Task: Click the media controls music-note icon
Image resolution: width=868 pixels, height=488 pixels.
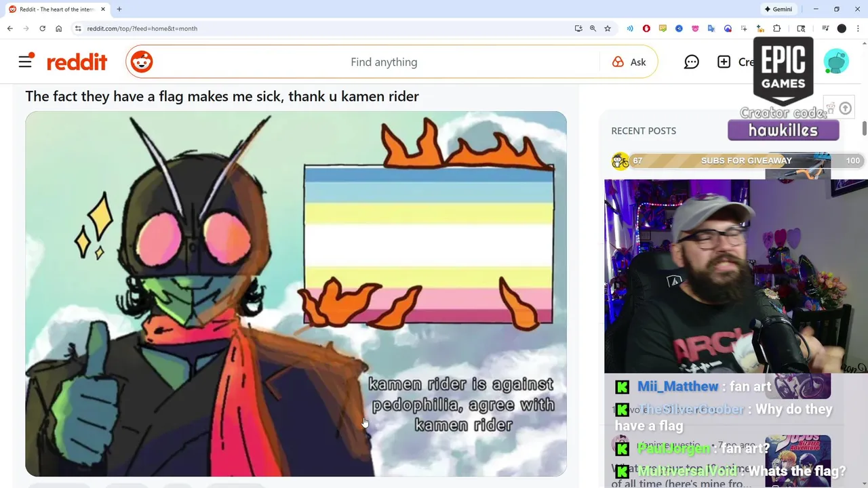Action: click(x=825, y=28)
